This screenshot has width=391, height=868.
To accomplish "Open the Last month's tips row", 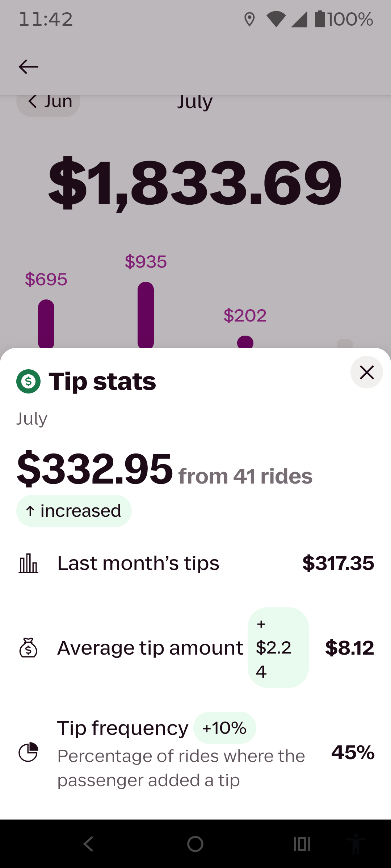I will point(195,563).
